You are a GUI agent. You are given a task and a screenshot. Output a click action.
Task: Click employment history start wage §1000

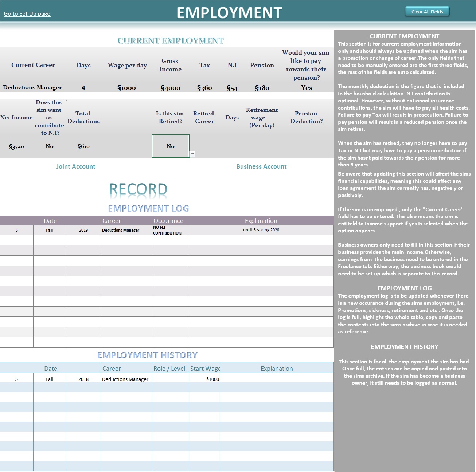tap(204, 379)
